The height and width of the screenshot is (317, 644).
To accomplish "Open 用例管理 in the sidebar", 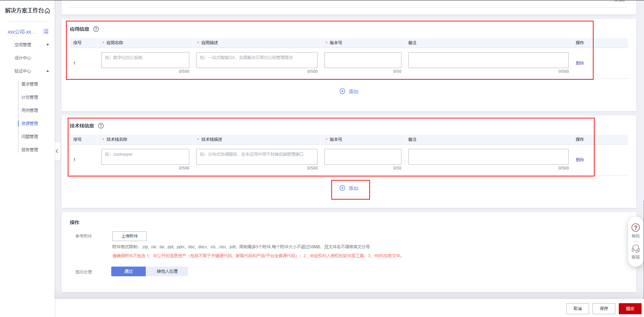I will point(30,111).
